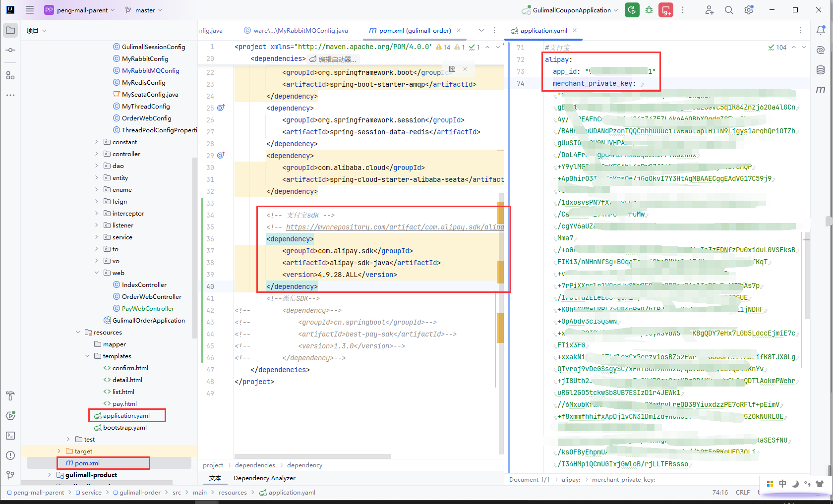Open the Notifications bell
The height and width of the screenshot is (504, 833).
821,30
